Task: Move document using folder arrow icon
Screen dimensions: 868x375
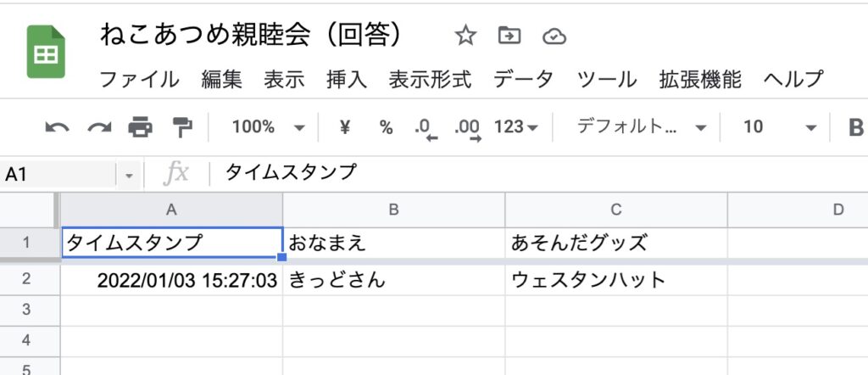Action: (509, 36)
